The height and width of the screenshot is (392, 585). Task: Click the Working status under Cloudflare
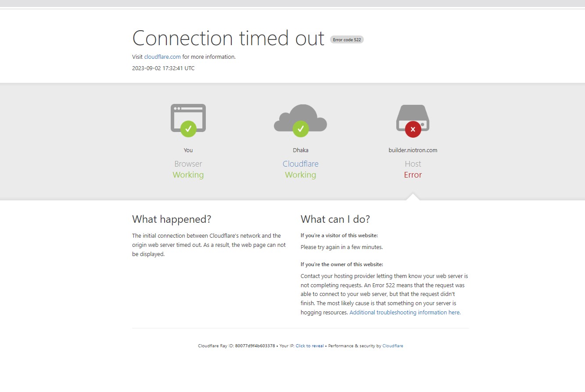pos(301,175)
